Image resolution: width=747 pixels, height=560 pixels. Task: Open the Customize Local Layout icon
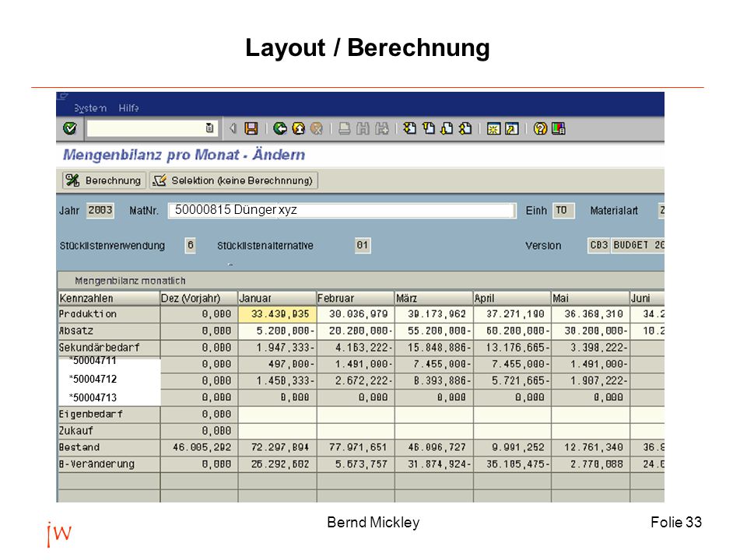point(559,128)
